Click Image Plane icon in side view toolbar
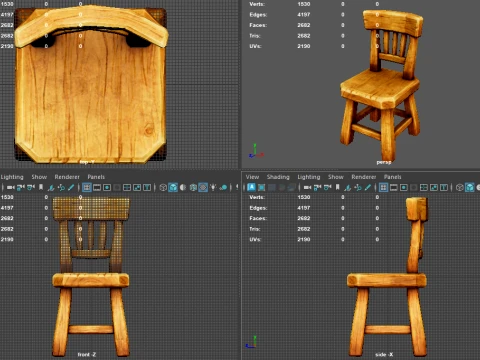Viewport: 480px width, 360px height. click(x=348, y=187)
